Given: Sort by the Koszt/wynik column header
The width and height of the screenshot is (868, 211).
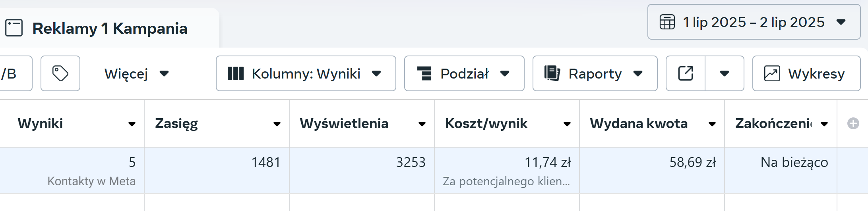Looking at the screenshot, I should point(486,123).
